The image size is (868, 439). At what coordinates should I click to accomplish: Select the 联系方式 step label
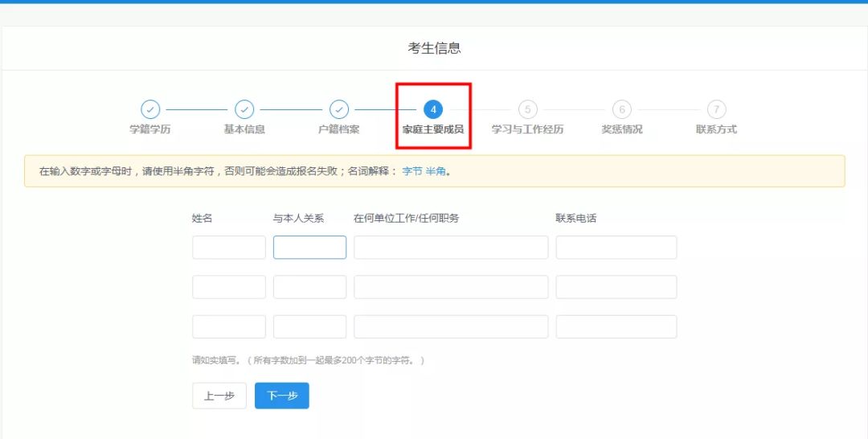tap(716, 129)
